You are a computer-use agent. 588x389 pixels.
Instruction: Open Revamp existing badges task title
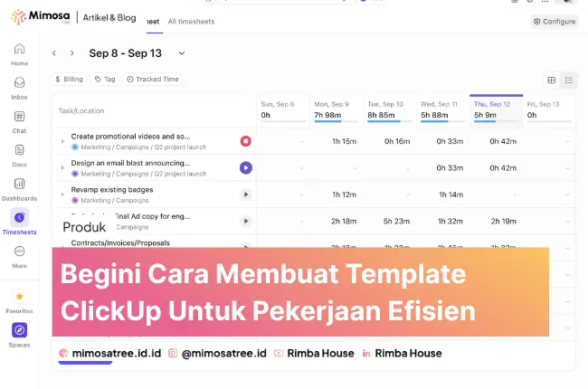[112, 189]
